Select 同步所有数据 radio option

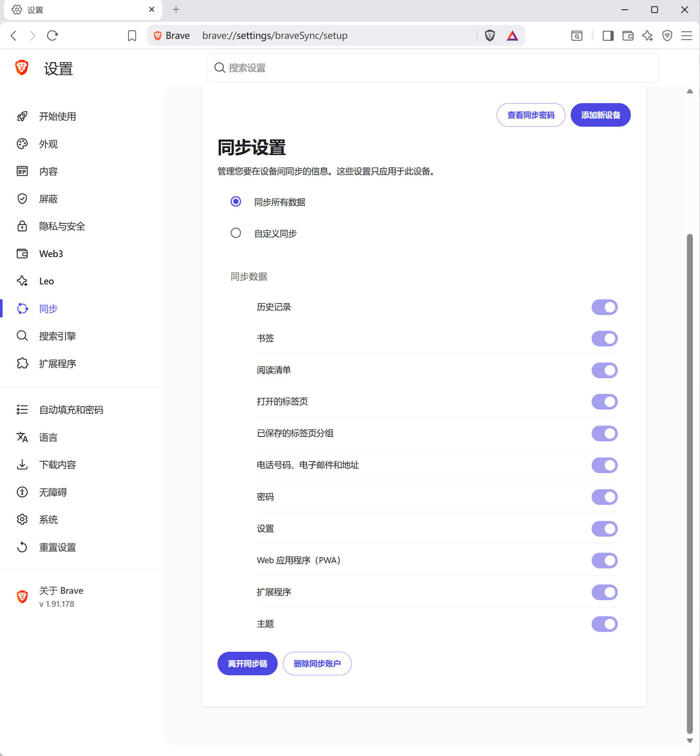tap(235, 201)
